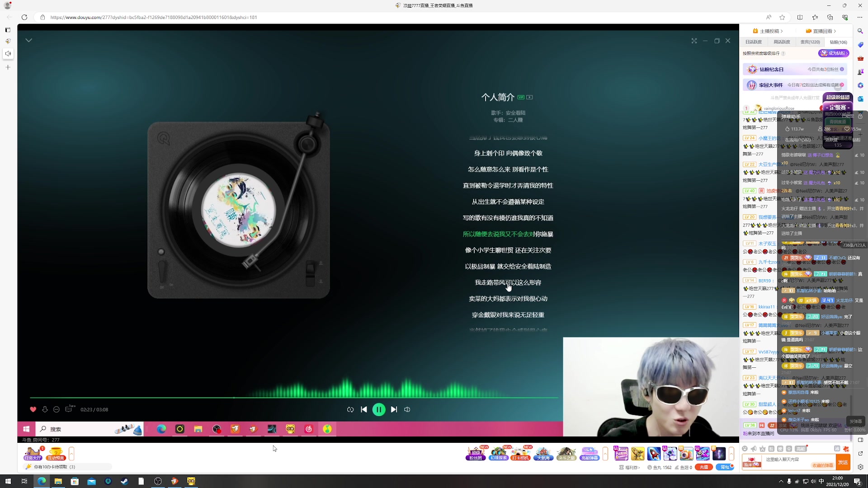Select the red rocket on blue gift

pyautogui.click(x=654, y=453)
